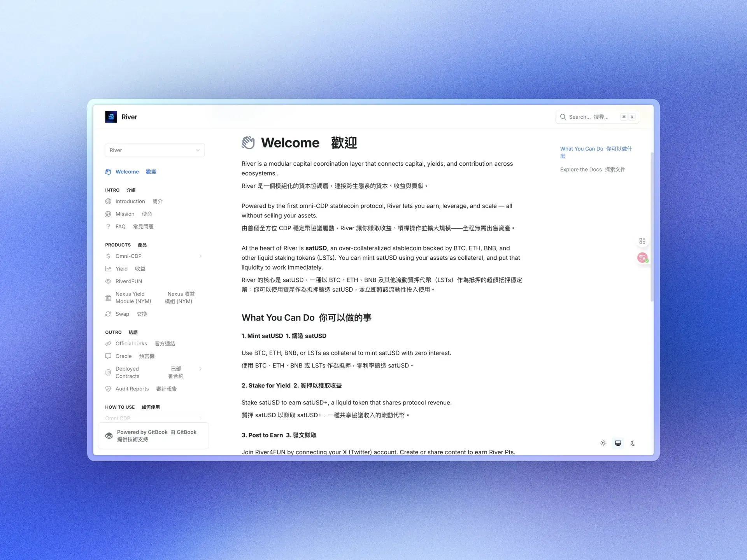Open the Swap page
Screen dimensions: 747x560
pyautogui.click(x=131, y=314)
